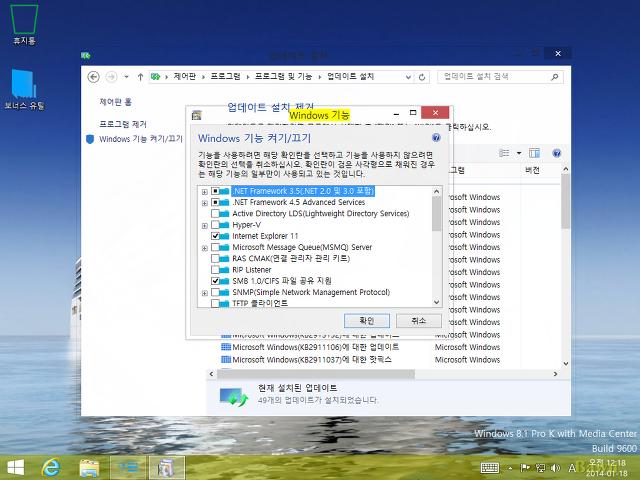Click the network tray icon
This screenshot has width=640, height=480.
pyautogui.click(x=540, y=468)
